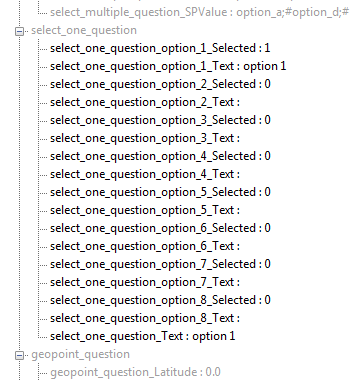This screenshot has height=381, width=363.
Task: Select select_one_question_option_5_Selected : 0
Action: (160, 192)
